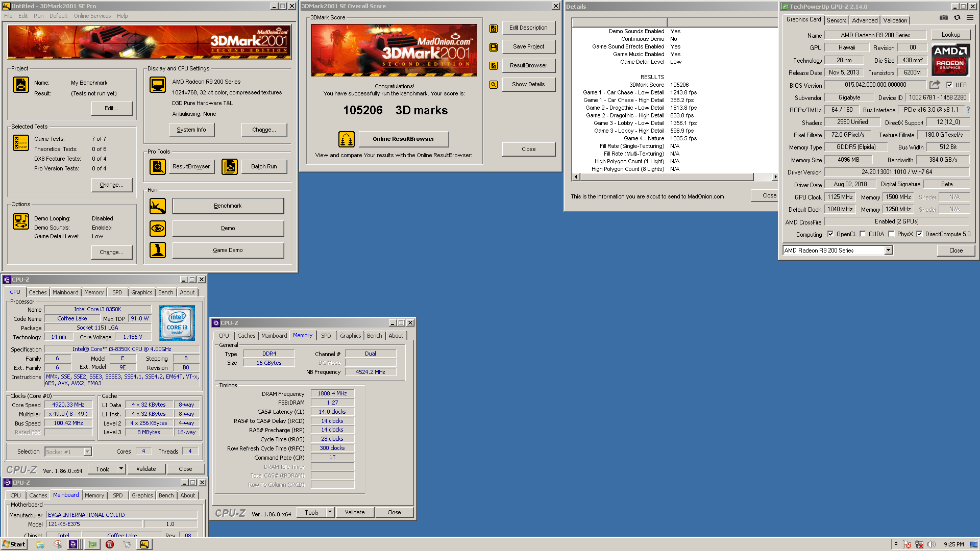This screenshot has width=980, height=551.
Task: Click the ResultBrowser magnifier icon in Pro Tools
Action: pyautogui.click(x=158, y=167)
